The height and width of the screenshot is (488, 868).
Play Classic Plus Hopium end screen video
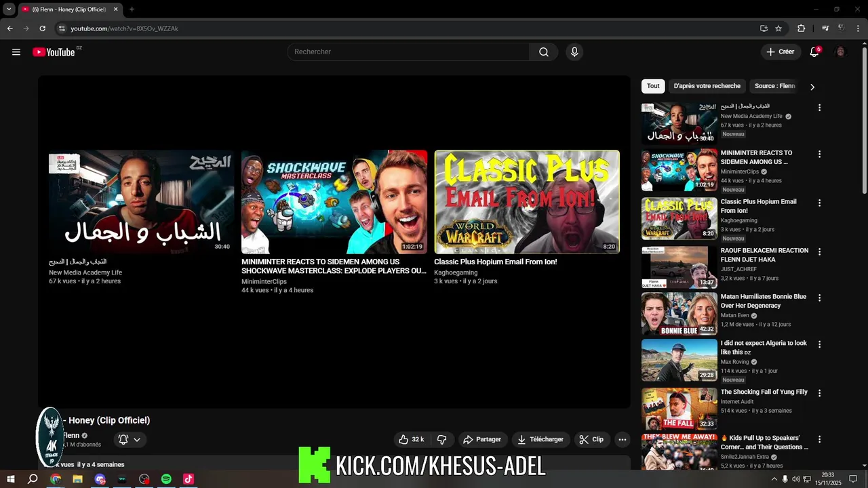point(527,202)
